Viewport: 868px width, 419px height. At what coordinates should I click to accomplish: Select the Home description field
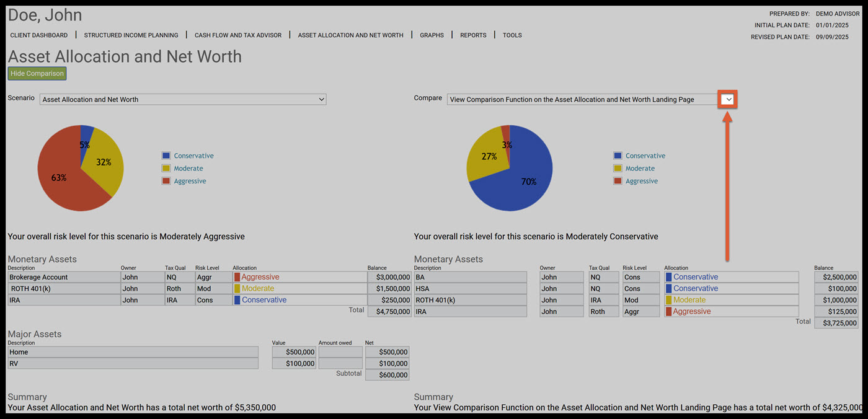click(133, 352)
